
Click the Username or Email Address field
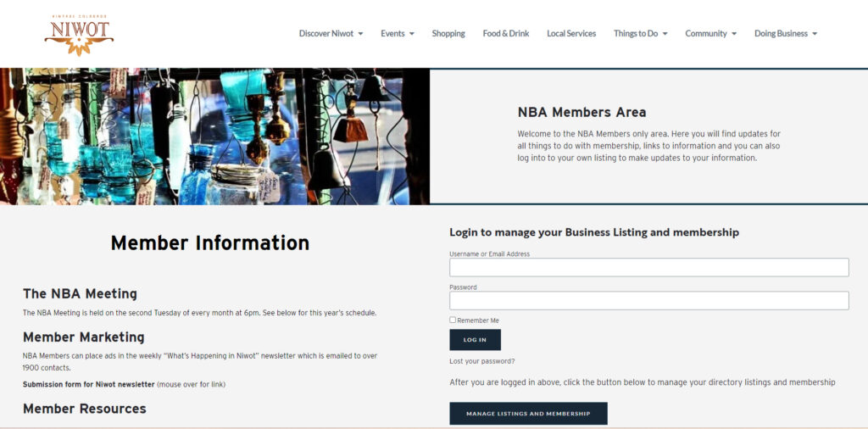[x=648, y=267]
